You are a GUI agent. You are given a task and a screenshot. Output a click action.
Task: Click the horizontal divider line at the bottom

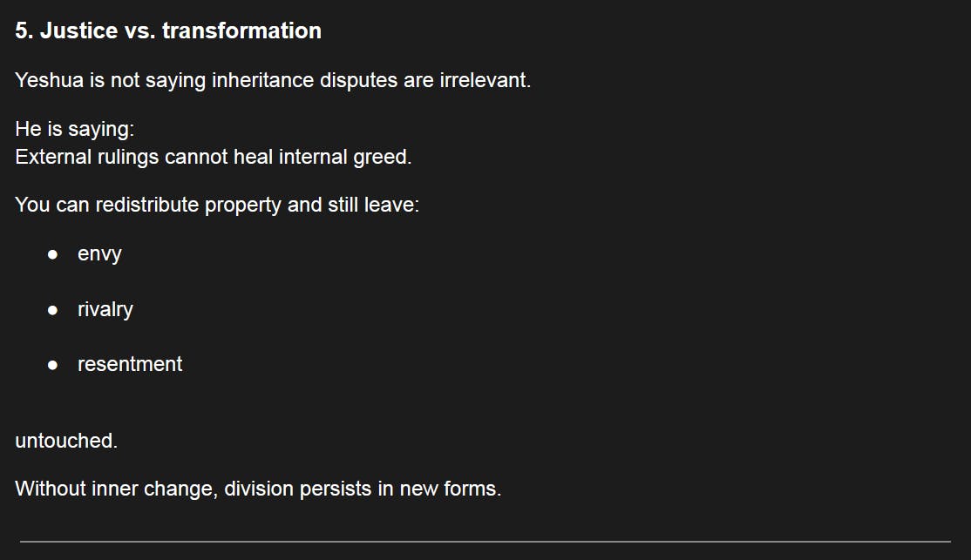point(485,542)
